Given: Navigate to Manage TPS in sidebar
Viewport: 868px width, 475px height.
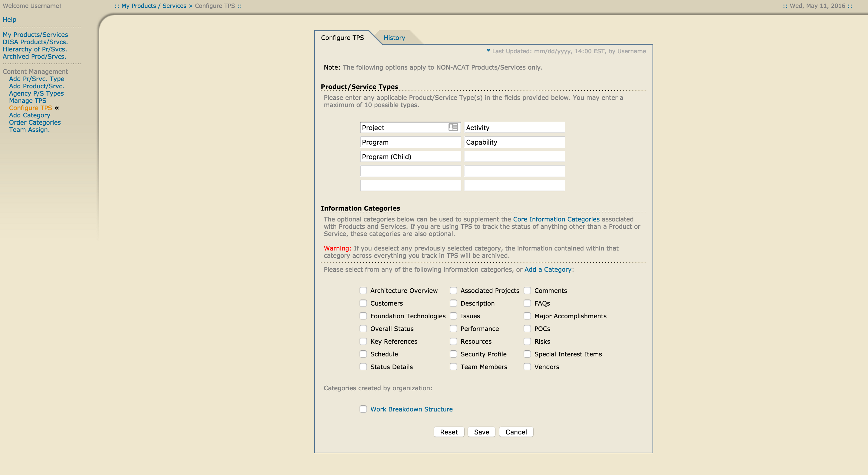Looking at the screenshot, I should coord(27,100).
